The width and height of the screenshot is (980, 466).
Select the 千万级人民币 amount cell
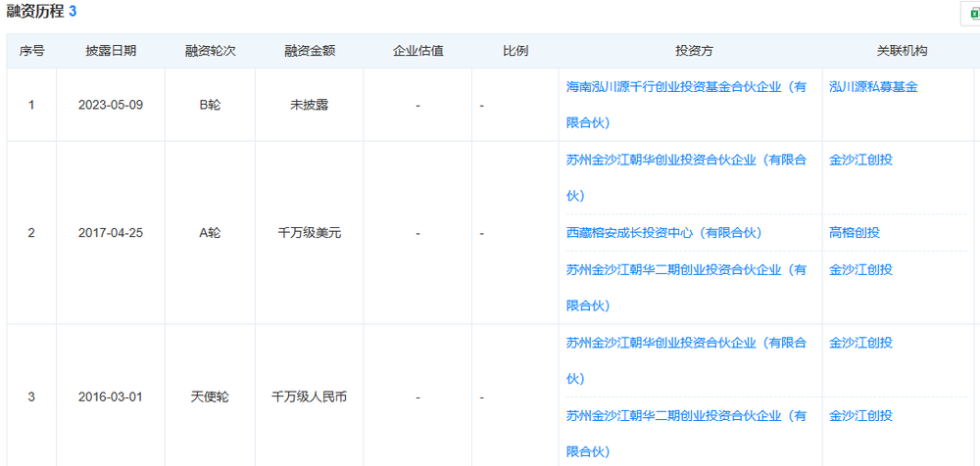pyautogui.click(x=310, y=396)
